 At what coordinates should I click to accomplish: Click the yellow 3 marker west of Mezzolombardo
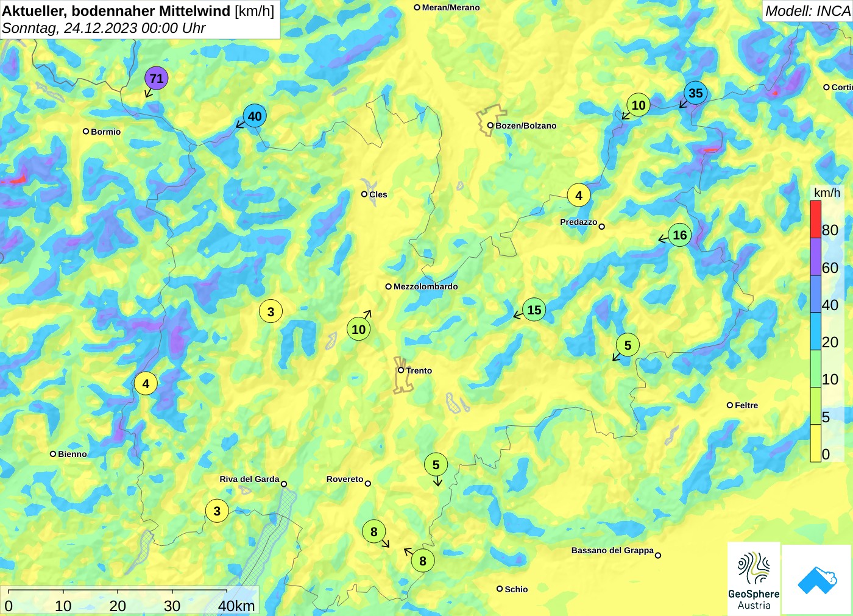coord(271,311)
